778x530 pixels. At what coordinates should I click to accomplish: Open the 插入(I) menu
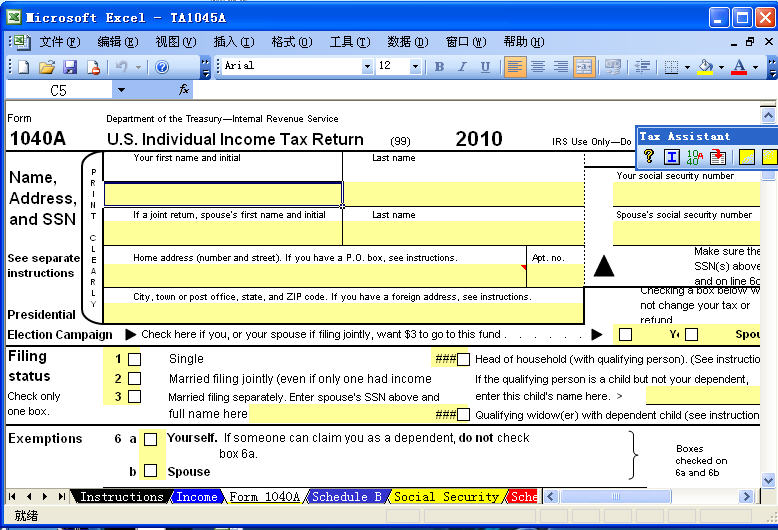[x=234, y=42]
